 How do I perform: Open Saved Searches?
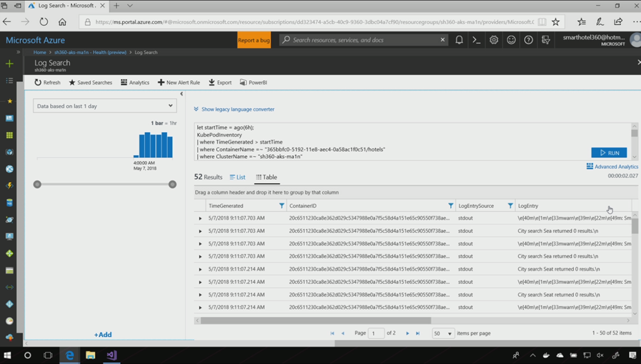pos(90,83)
